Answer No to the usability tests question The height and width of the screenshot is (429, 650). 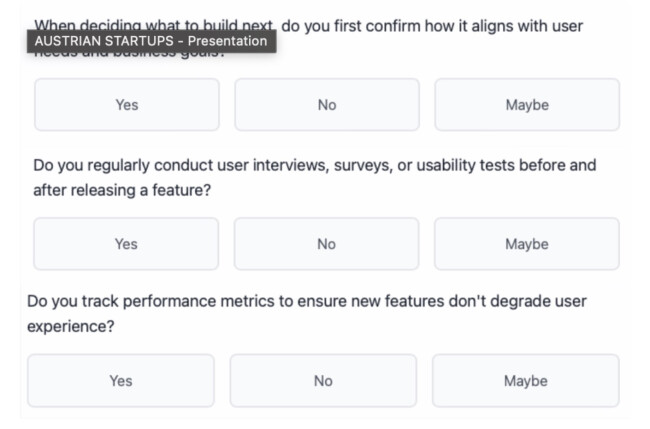coord(326,244)
